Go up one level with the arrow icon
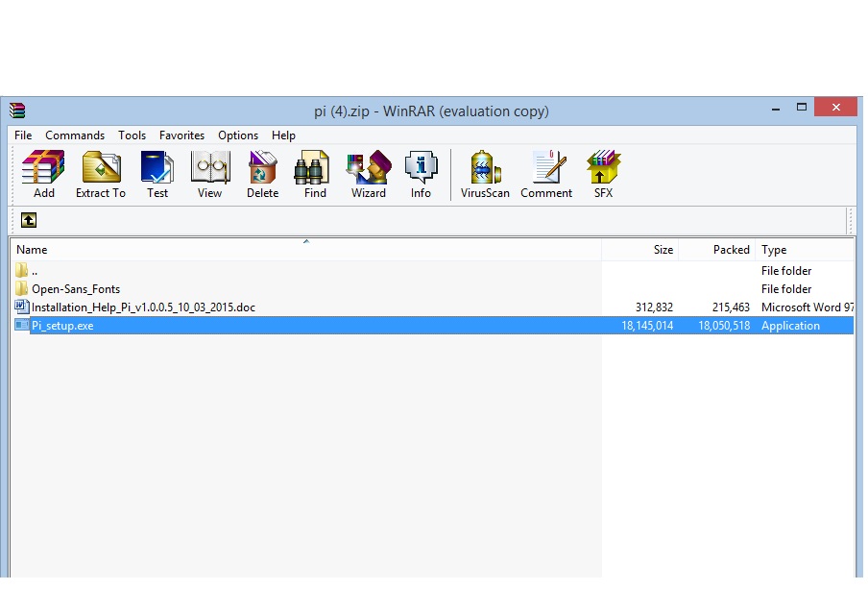This screenshot has width=868, height=590. point(28,220)
